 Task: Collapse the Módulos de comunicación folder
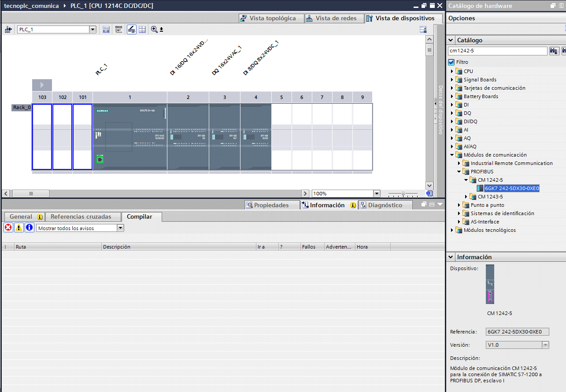click(452, 155)
